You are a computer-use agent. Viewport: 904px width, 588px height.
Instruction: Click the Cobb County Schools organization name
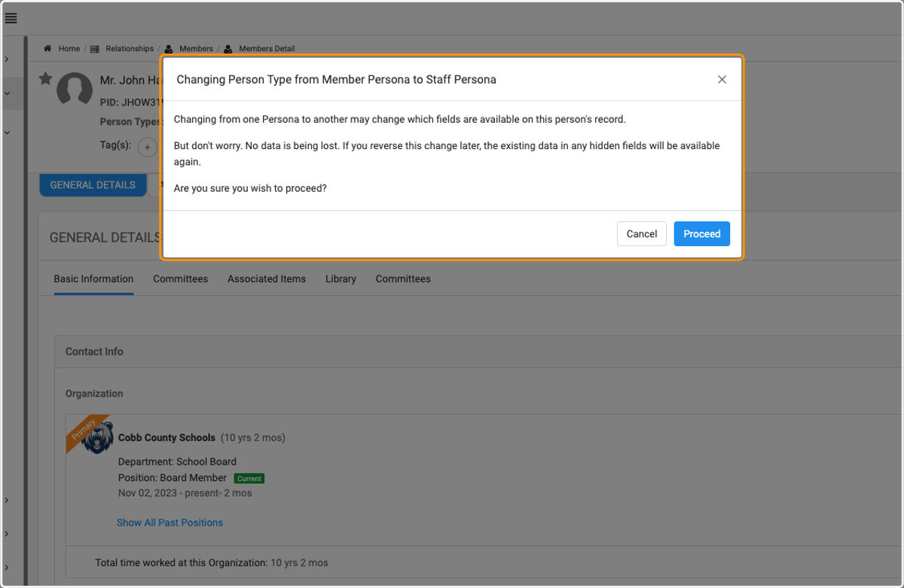click(166, 437)
